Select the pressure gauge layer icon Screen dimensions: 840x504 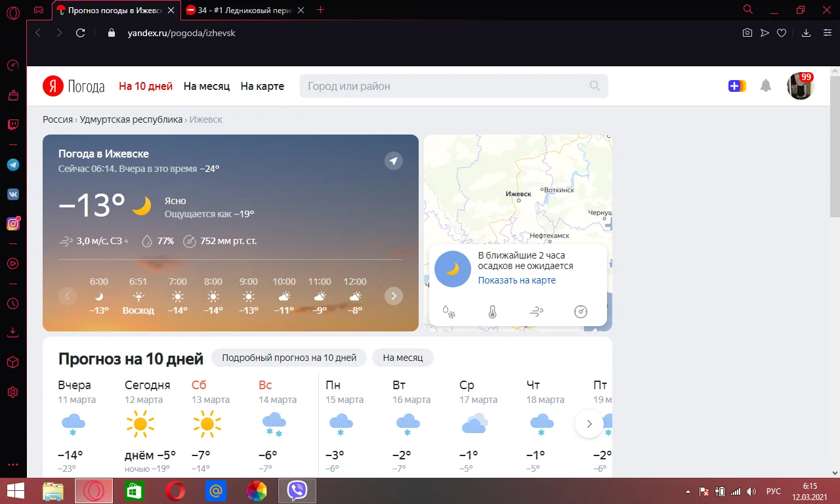581,312
